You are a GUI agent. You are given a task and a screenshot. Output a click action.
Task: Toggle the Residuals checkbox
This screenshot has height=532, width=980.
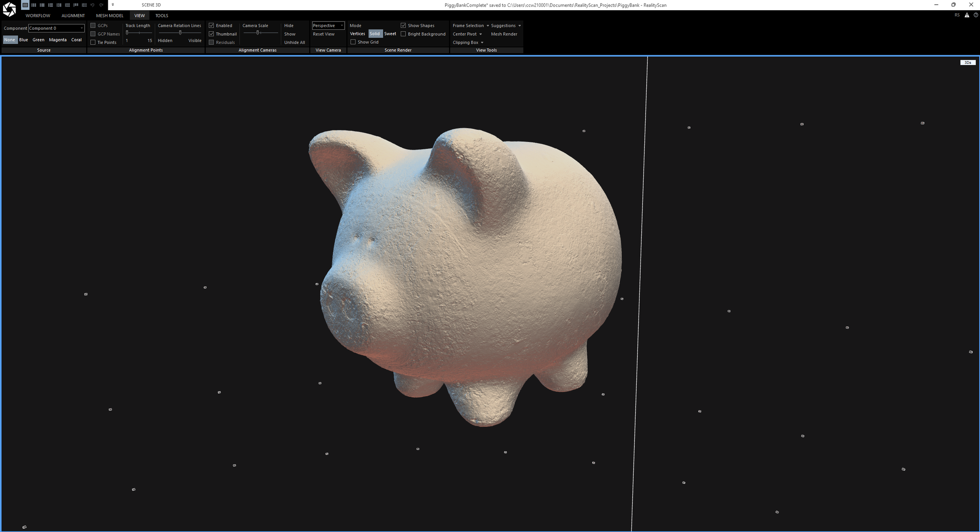coord(211,42)
